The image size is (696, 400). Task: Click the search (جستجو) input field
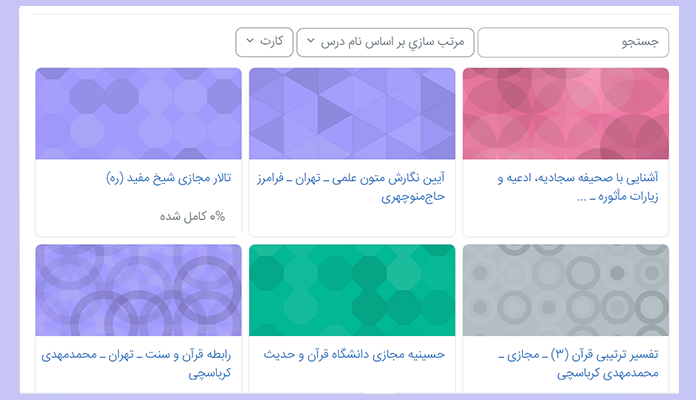coord(573,43)
